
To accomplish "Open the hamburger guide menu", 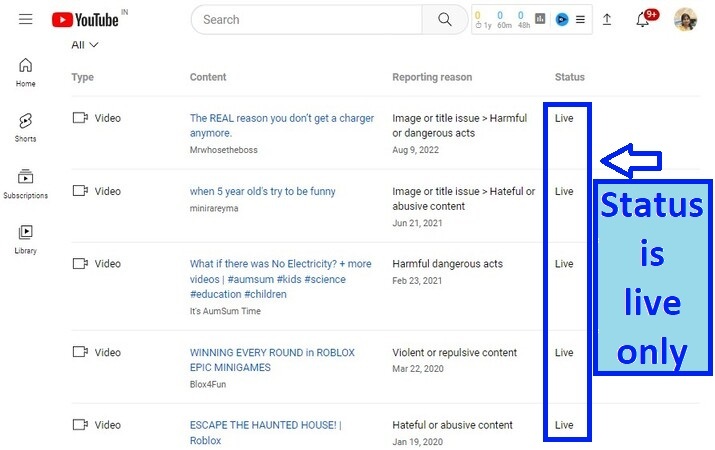I will pyautogui.click(x=25, y=19).
